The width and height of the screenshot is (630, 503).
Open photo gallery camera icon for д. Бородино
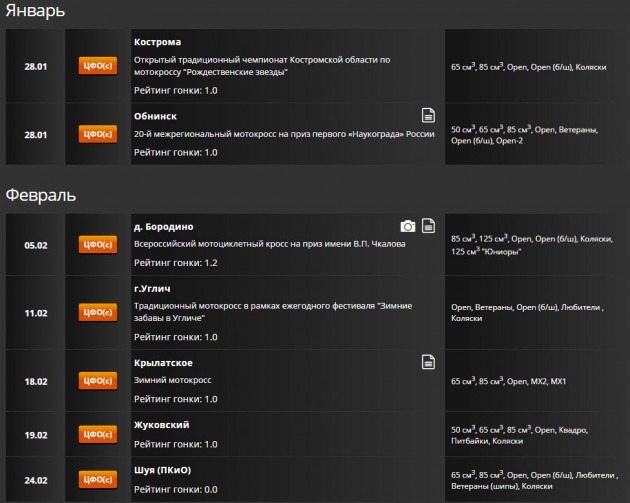tap(408, 226)
